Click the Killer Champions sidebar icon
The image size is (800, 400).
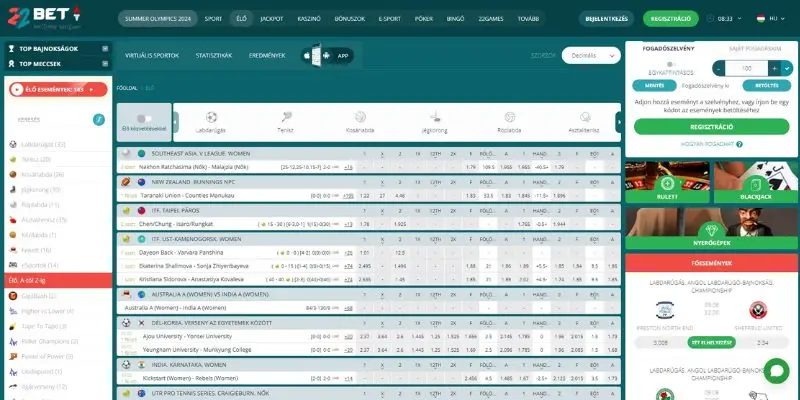tap(13, 341)
